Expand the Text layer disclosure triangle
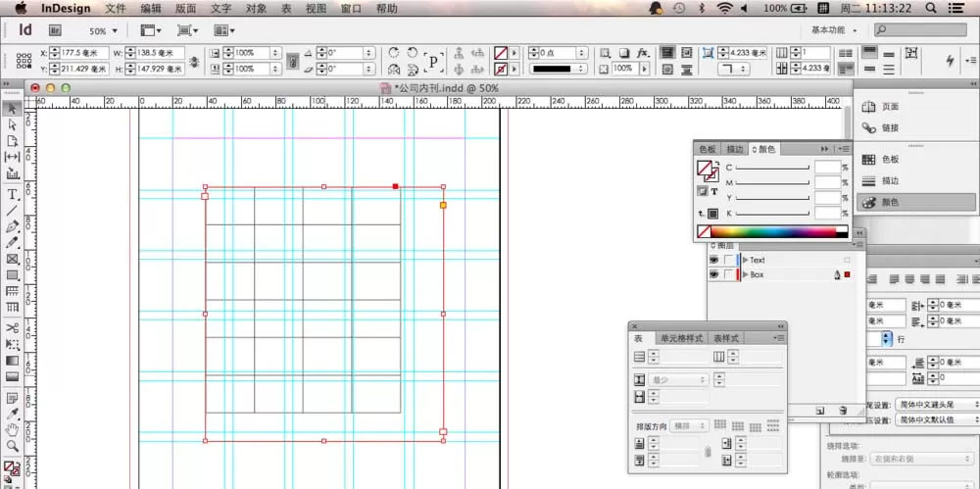 coord(745,260)
